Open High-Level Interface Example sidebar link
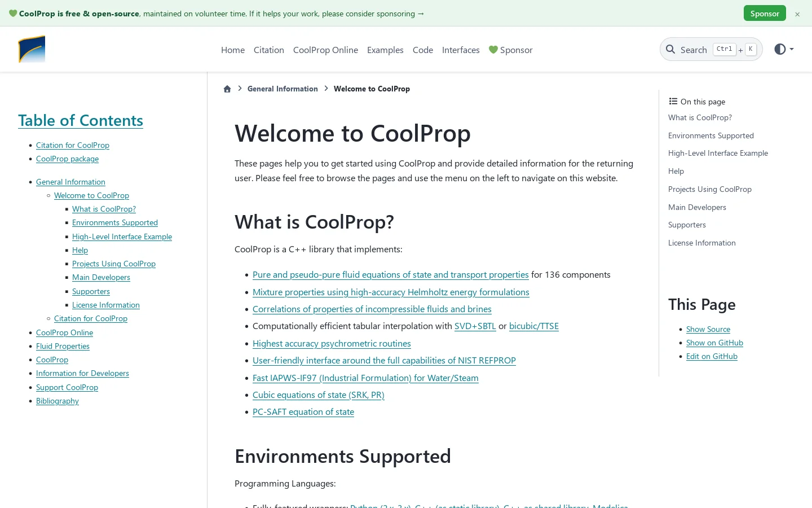Screen dimensions: 812x508 [x=122, y=237]
